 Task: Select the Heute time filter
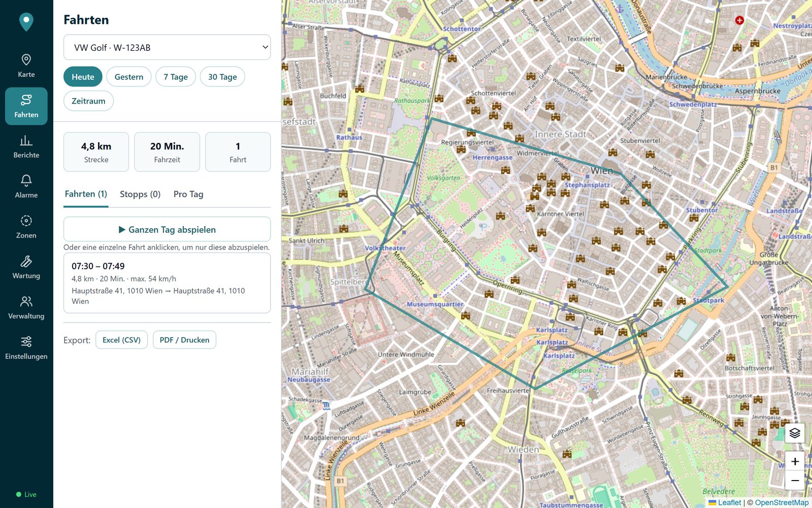pyautogui.click(x=83, y=77)
